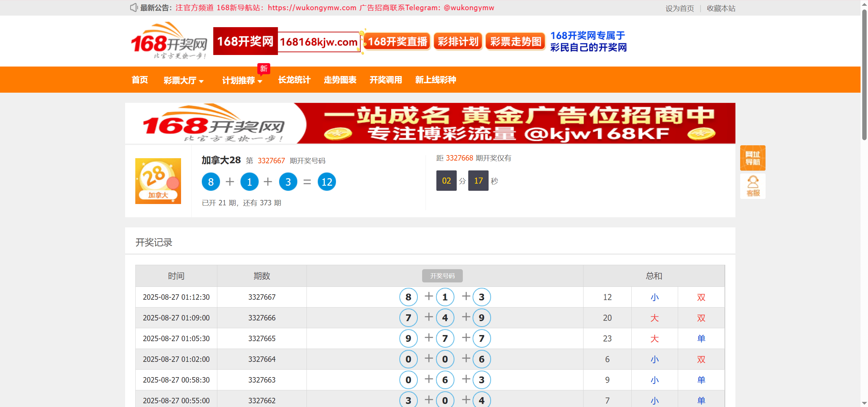Open the 客服 customer service icon

(752, 186)
